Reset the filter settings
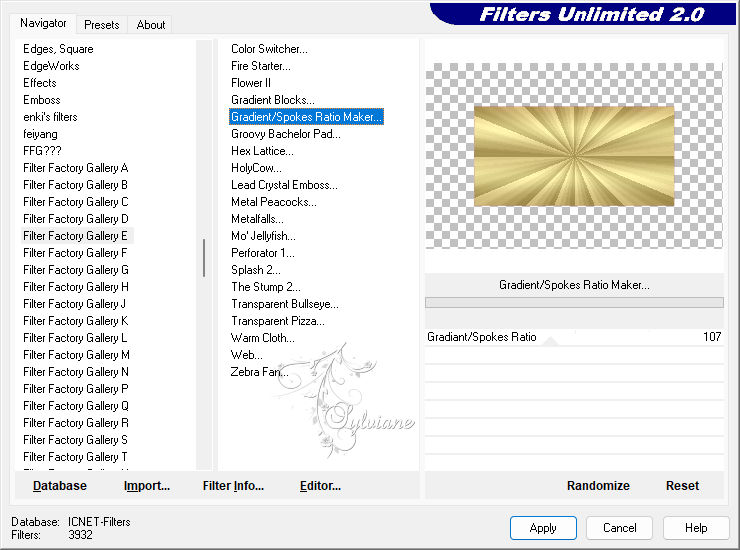Screen dimensions: 740x550 (x=682, y=486)
